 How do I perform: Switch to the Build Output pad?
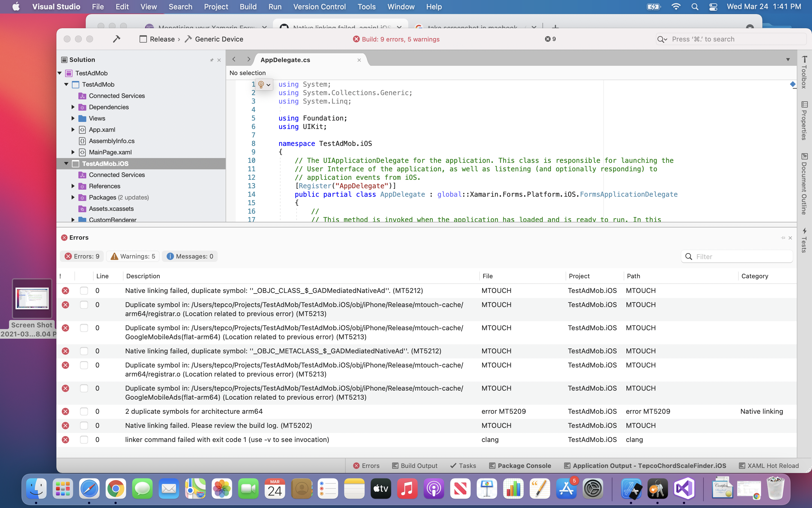pos(415,466)
